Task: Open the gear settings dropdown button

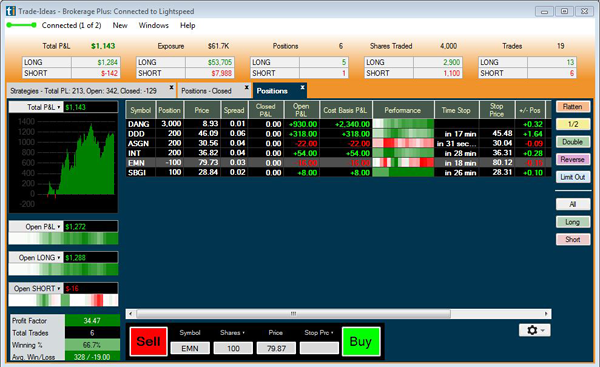Action: [535, 330]
